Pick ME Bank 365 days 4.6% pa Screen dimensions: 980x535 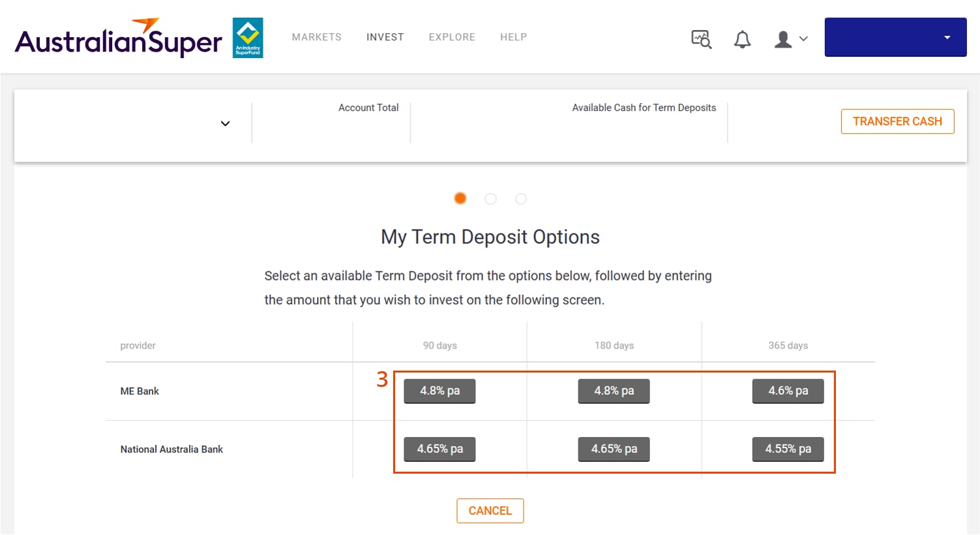tap(788, 391)
